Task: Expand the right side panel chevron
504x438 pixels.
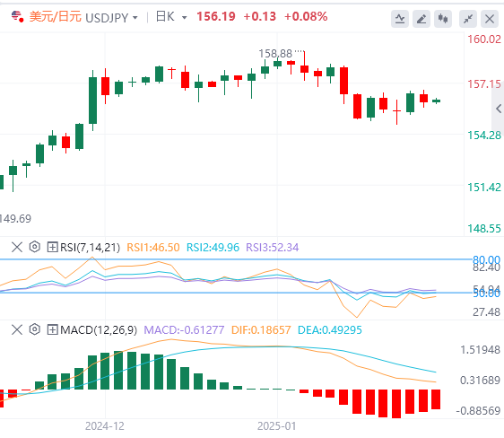Action: click(499, 109)
